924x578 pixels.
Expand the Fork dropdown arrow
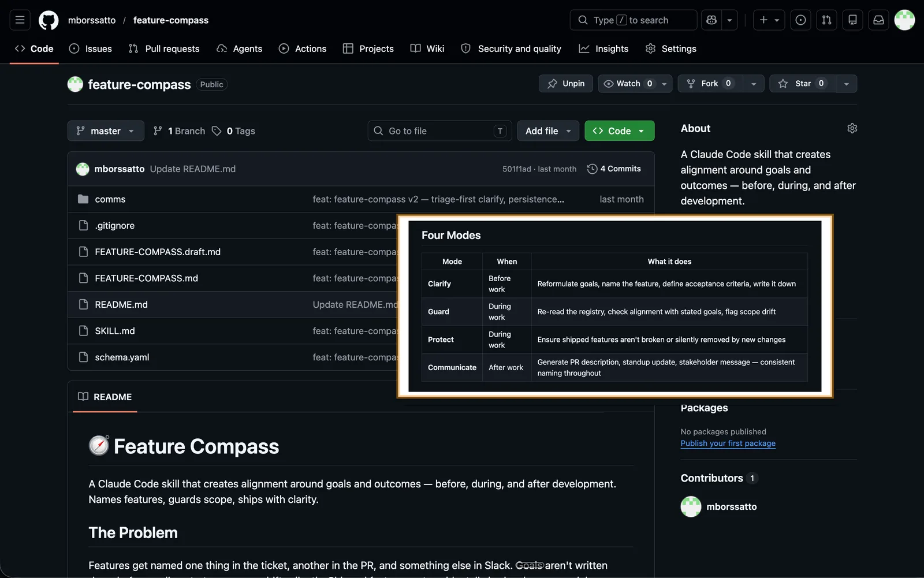coord(754,84)
